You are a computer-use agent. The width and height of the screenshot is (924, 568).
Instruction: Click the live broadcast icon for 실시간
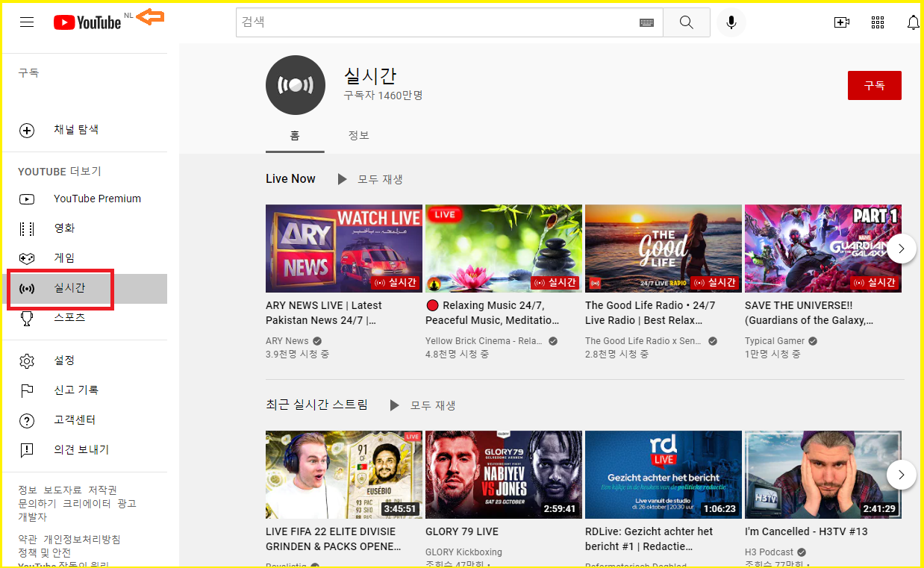coord(27,289)
